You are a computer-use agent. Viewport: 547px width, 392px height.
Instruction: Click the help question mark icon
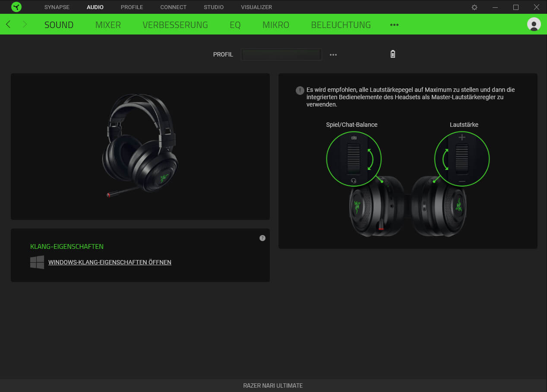262,238
